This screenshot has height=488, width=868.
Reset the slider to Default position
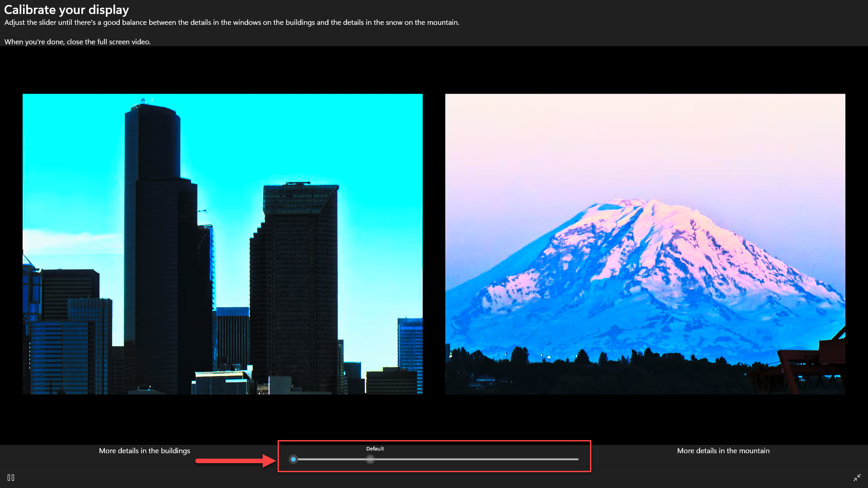tap(370, 459)
